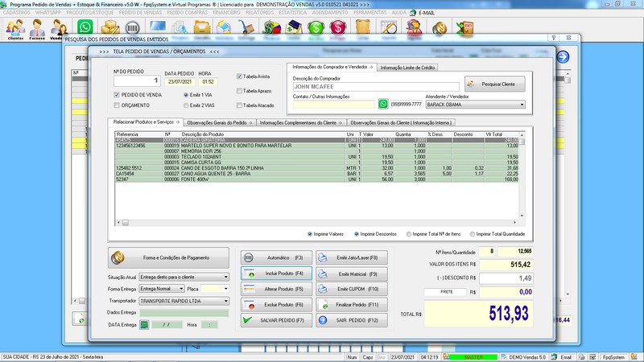Select Imprimir Total Nº de Itens option
The width and height of the screenshot is (644, 362).
click(x=409, y=234)
